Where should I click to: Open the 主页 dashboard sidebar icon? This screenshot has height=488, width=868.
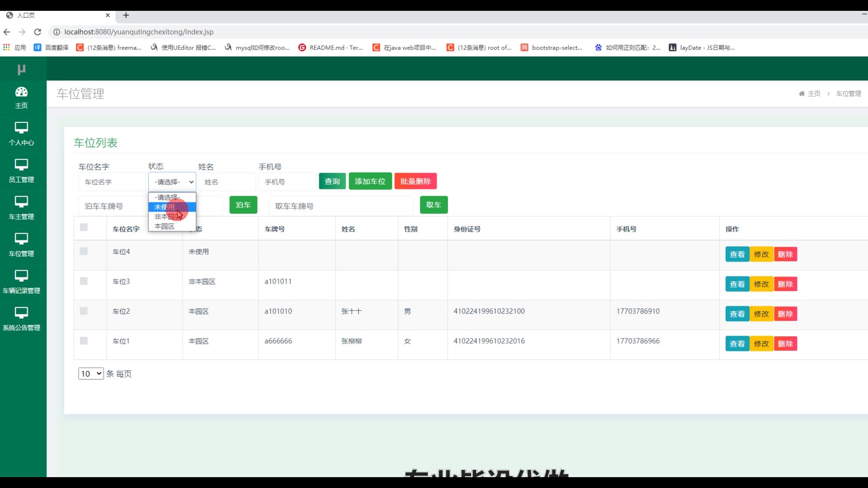click(x=21, y=92)
